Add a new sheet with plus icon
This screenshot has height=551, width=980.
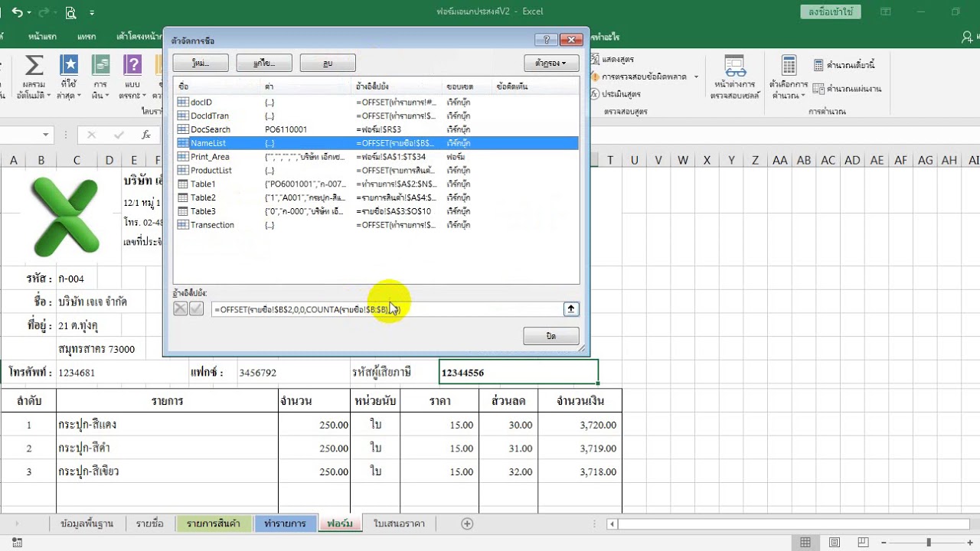tap(467, 523)
